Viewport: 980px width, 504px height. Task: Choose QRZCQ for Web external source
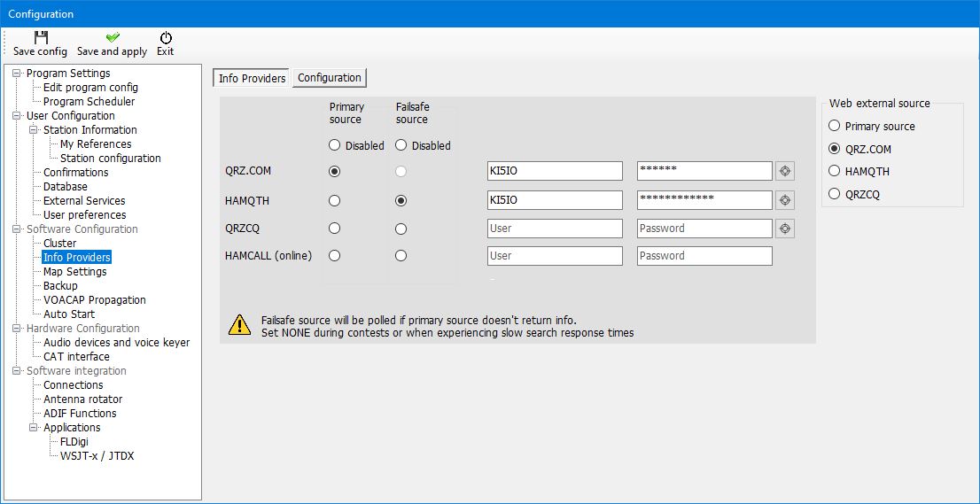pyautogui.click(x=834, y=194)
